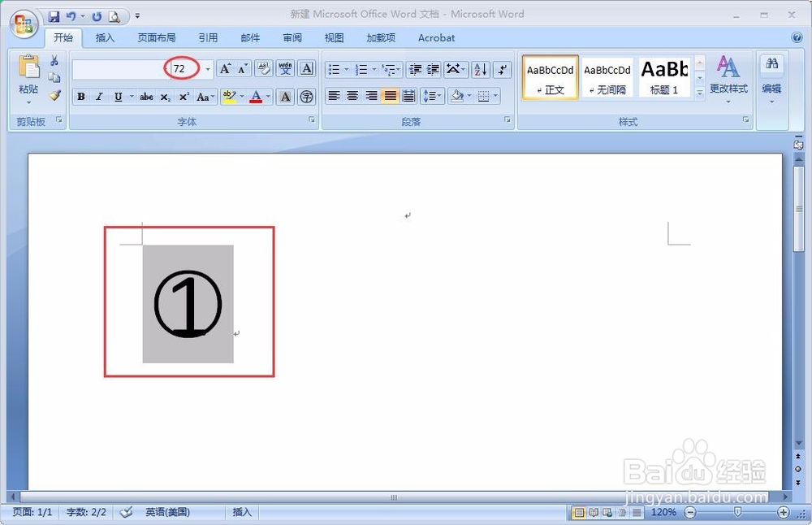Open the font size dropdown
The image size is (812, 525).
tap(206, 68)
